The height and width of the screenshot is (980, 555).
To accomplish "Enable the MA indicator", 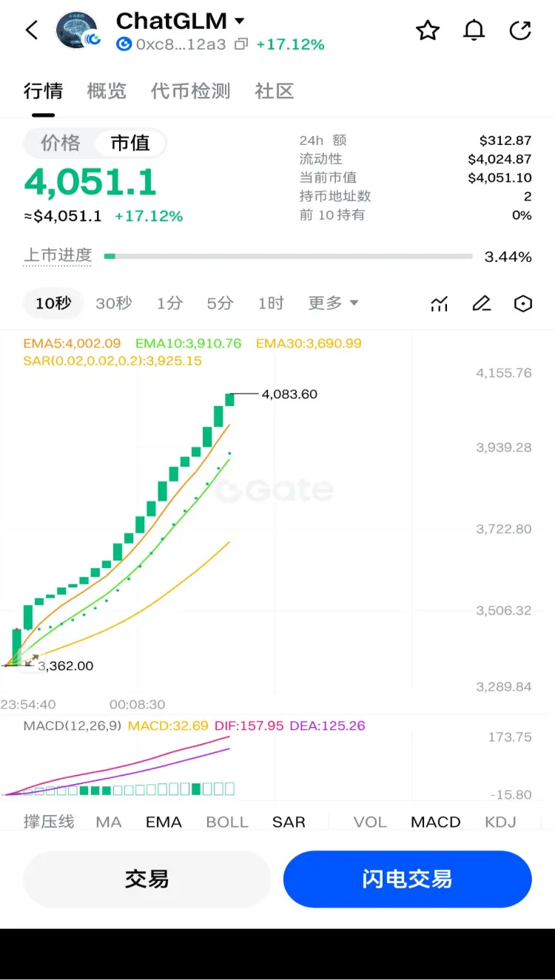I will [109, 822].
